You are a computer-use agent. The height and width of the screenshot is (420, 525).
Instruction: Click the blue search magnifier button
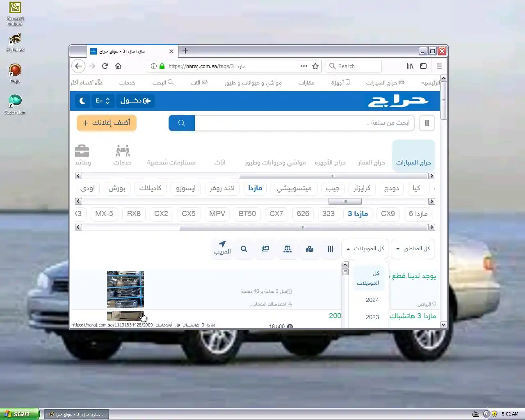[x=182, y=123]
